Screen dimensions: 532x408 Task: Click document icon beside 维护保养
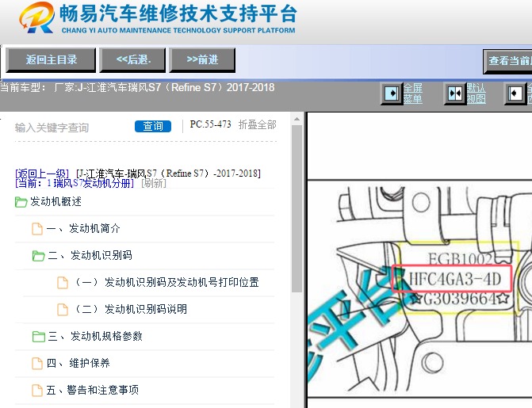[37, 363]
